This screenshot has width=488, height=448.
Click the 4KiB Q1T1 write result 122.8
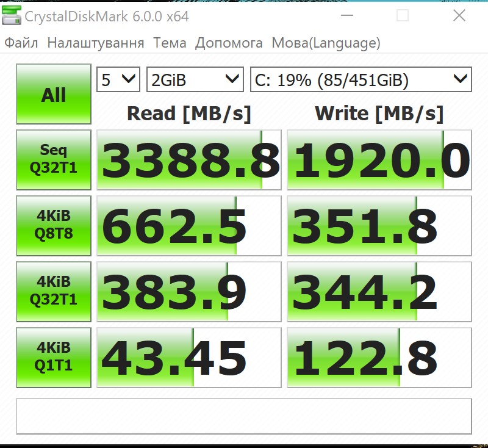point(379,358)
